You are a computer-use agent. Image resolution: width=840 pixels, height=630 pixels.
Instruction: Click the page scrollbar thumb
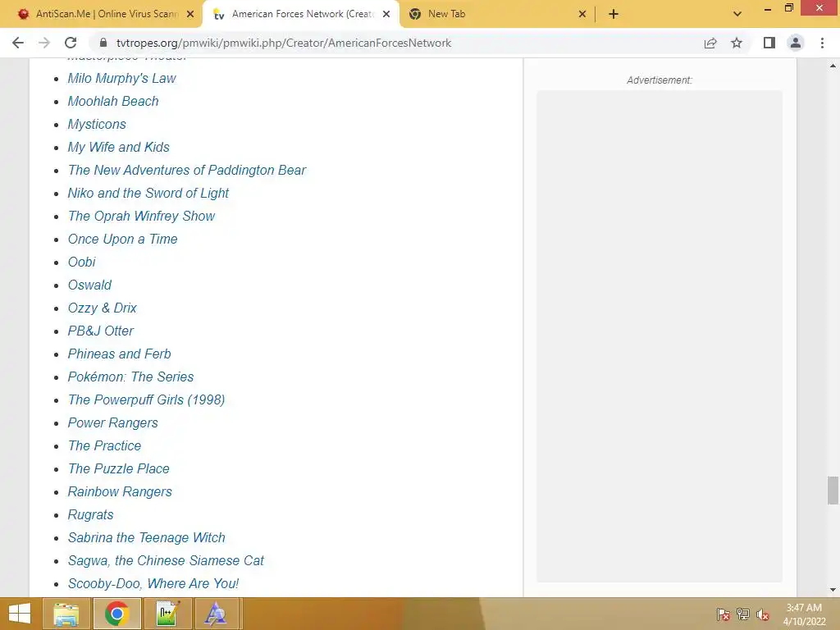pyautogui.click(x=833, y=491)
